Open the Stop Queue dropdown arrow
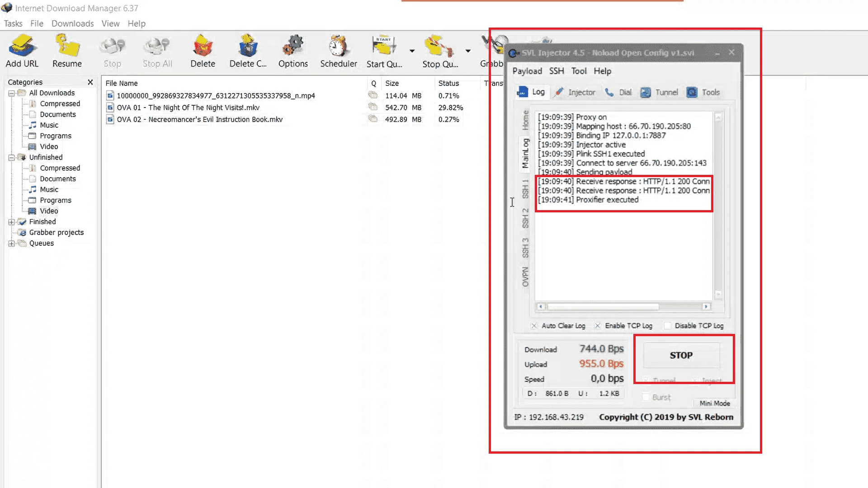 click(x=468, y=51)
